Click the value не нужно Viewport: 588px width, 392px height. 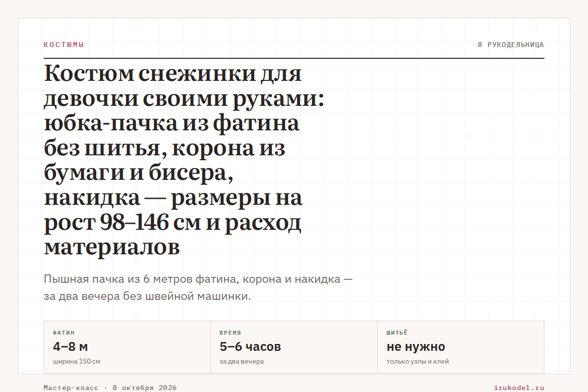[416, 347]
